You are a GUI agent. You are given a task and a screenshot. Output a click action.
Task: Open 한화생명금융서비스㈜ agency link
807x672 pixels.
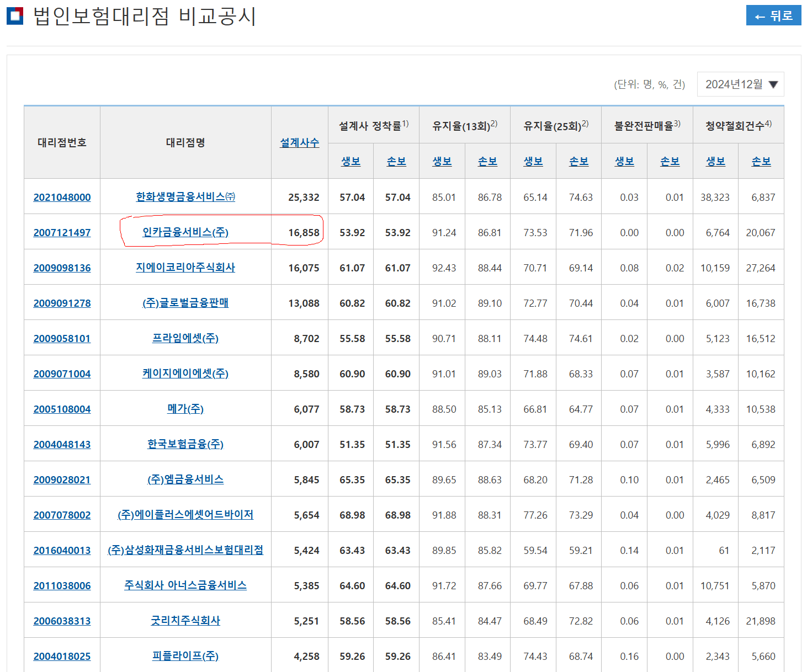point(185,196)
